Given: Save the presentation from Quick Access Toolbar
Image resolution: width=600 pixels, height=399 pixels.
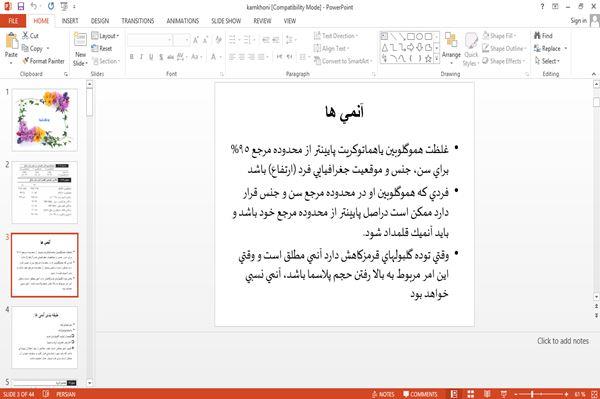Looking at the screenshot, I should click(x=21, y=6).
